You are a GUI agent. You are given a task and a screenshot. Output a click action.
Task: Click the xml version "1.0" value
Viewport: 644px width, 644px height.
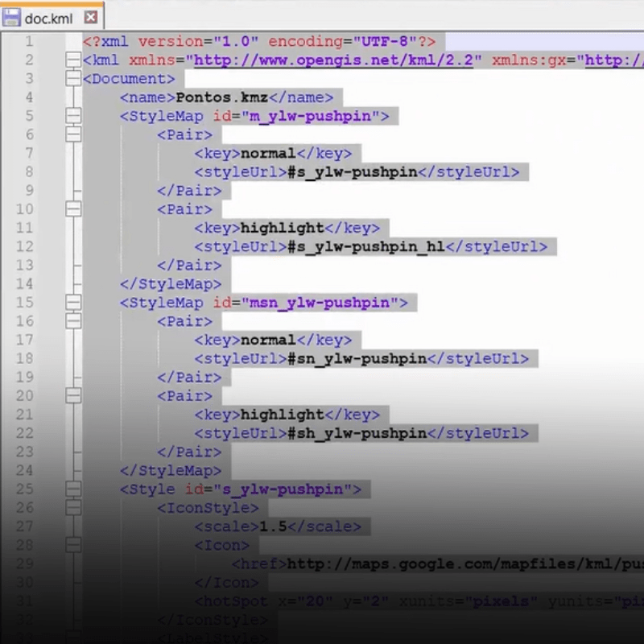[x=235, y=41]
